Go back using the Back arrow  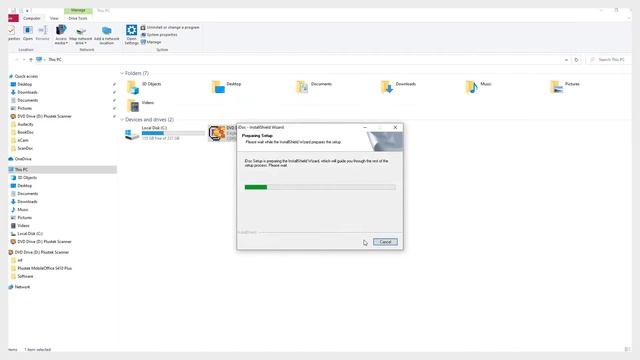pos(16,60)
